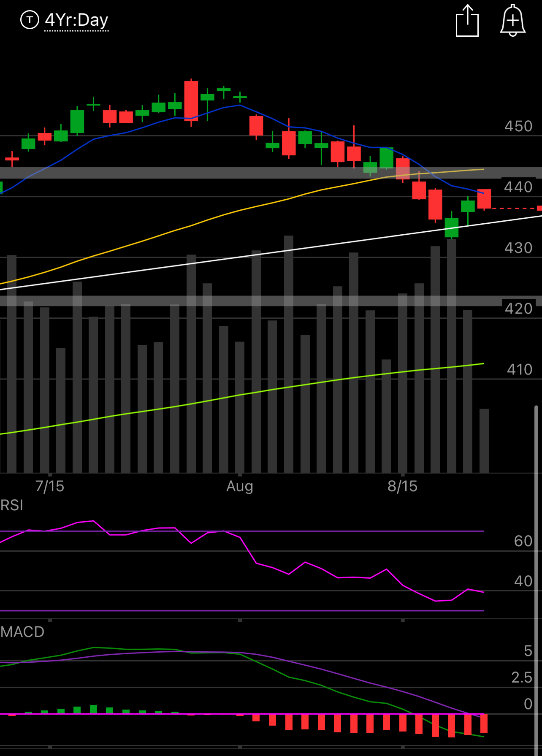This screenshot has height=756, width=542.
Task: Tap the 410 price axis label
Action: [x=520, y=369]
